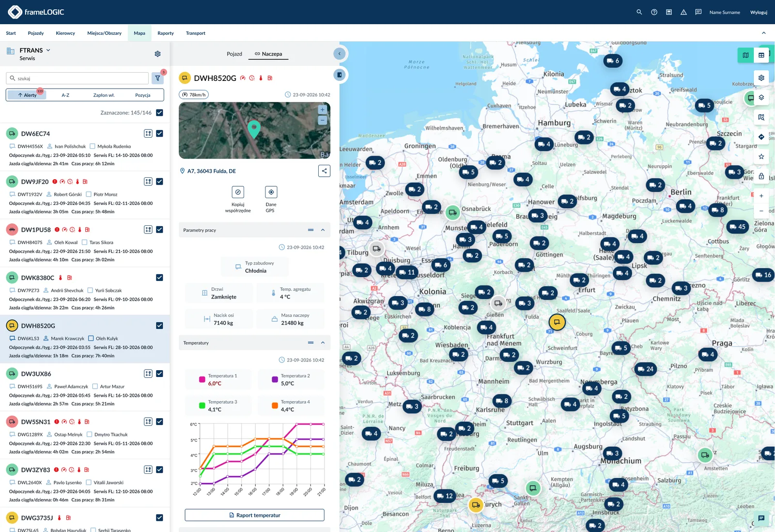Open Dane GPS icon
775x532 pixels.
tap(271, 192)
